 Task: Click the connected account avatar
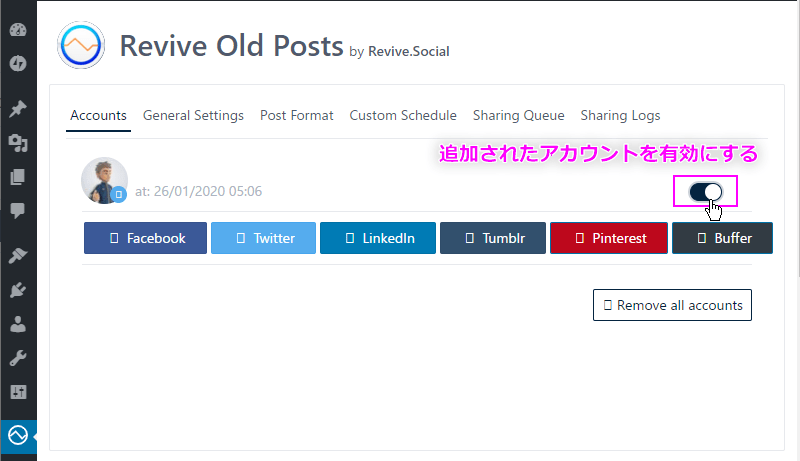click(x=105, y=181)
